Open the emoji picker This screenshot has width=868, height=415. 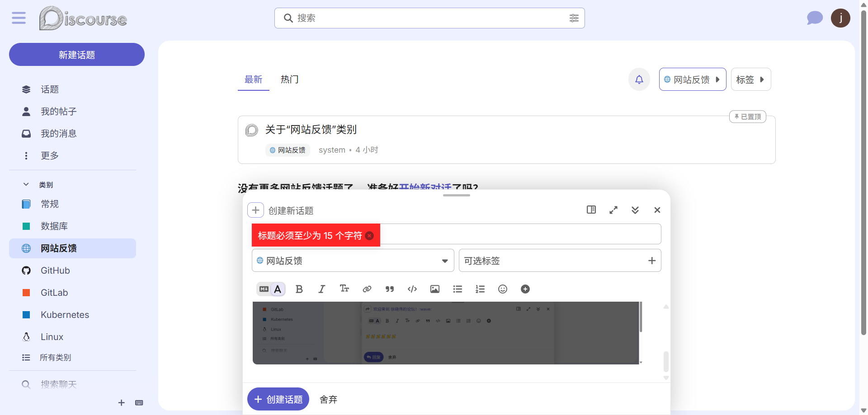[x=502, y=289]
